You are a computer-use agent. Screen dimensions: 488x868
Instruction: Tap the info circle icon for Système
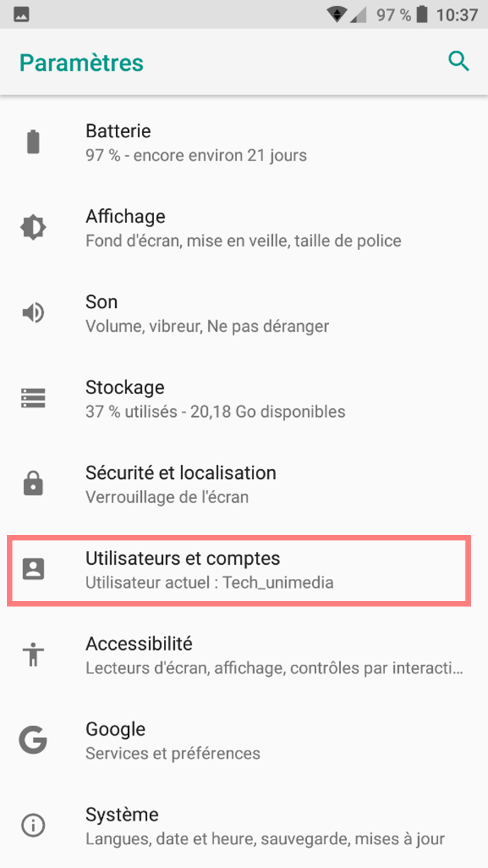tap(33, 826)
